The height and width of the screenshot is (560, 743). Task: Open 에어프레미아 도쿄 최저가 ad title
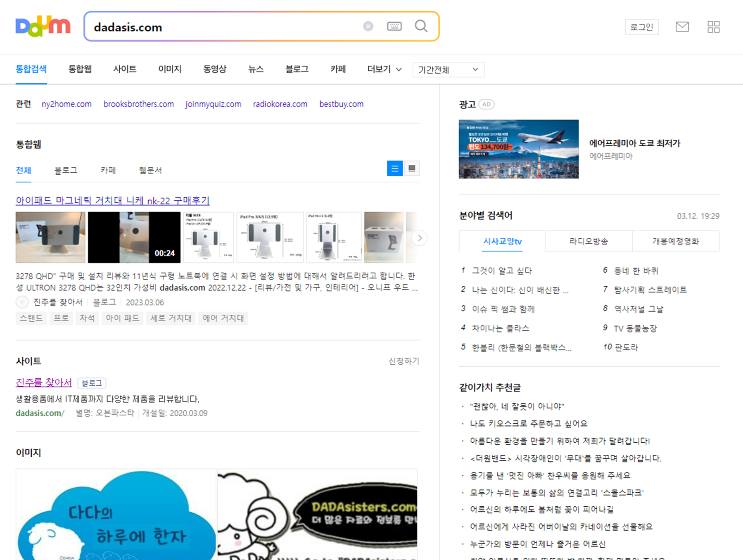[635, 143]
